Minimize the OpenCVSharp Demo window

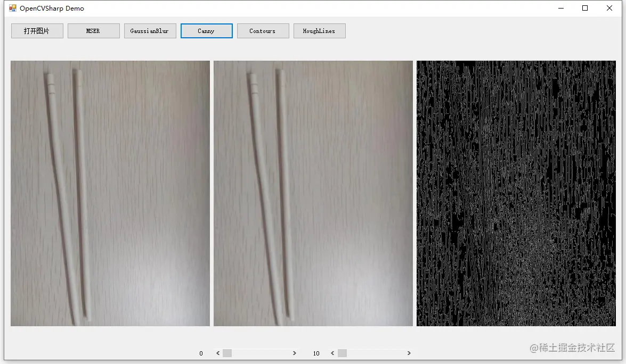[561, 8]
